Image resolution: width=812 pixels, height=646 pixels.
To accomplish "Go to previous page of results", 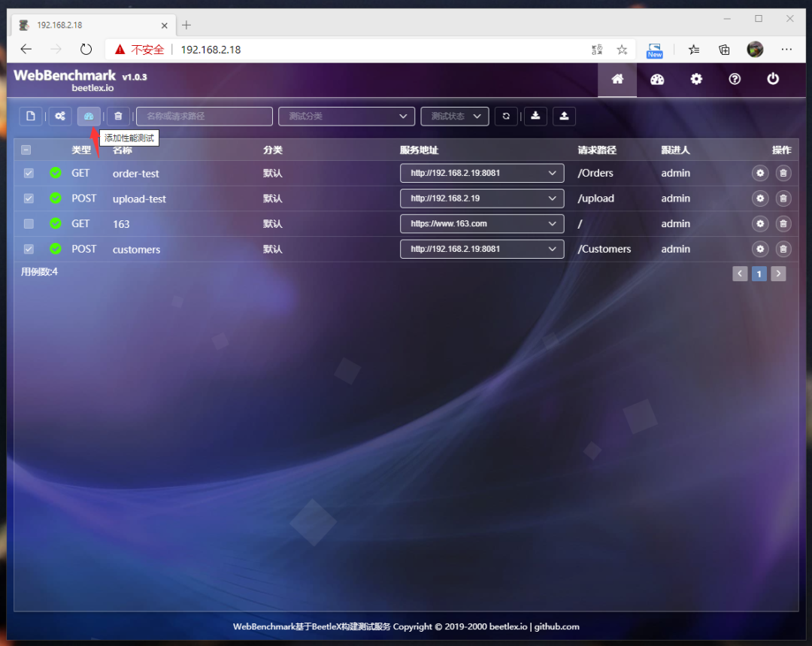I will click(740, 274).
